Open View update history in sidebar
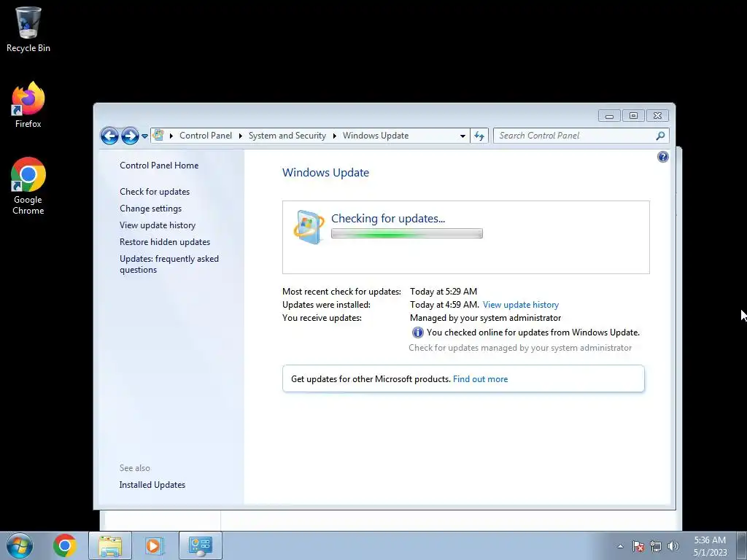Image resolution: width=747 pixels, height=560 pixels. click(158, 225)
